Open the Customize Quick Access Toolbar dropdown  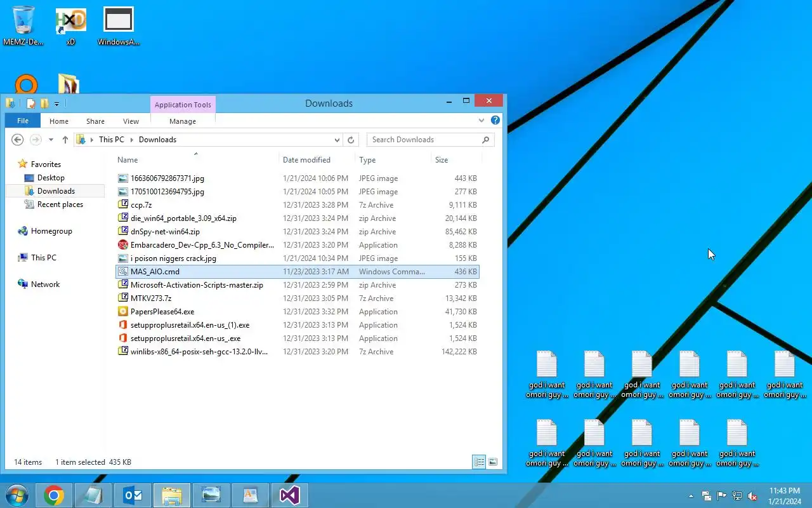57,104
